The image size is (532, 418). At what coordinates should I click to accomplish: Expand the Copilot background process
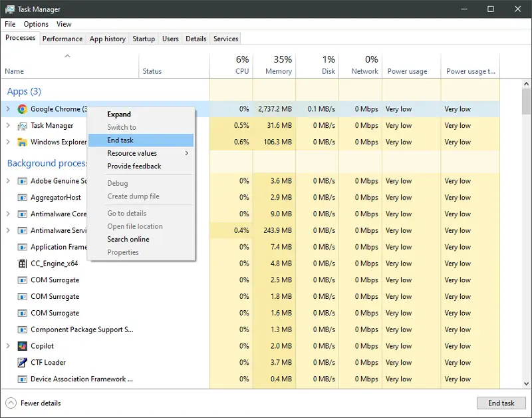(8, 346)
